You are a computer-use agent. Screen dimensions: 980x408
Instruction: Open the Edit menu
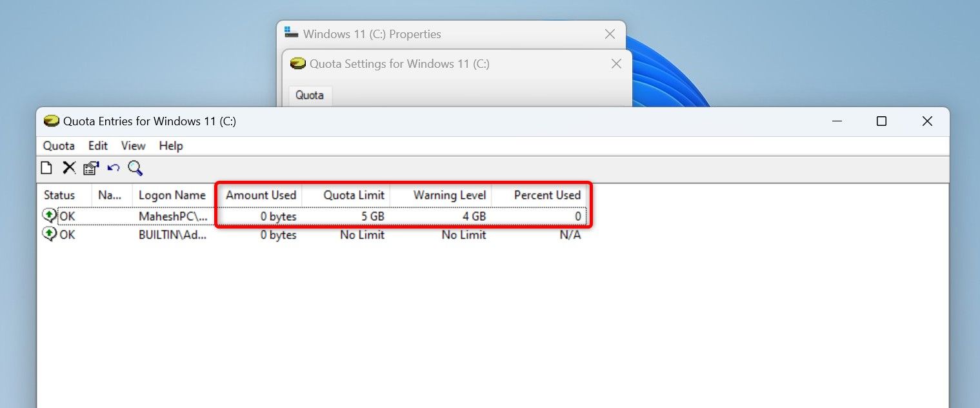(x=98, y=146)
